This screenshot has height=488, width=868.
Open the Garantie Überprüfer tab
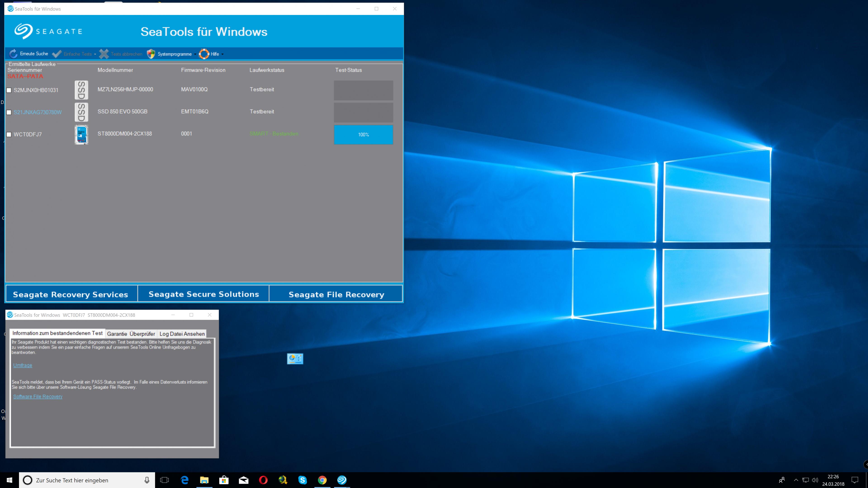pyautogui.click(x=131, y=334)
